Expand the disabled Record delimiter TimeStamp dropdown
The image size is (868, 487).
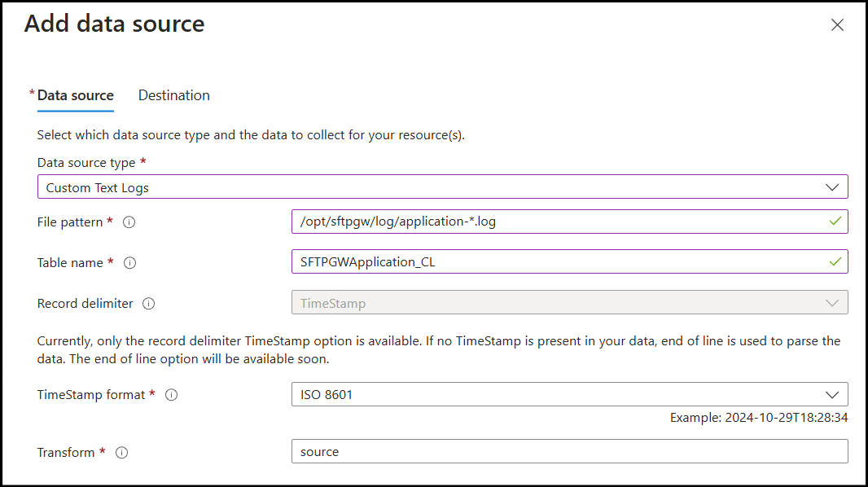pos(569,303)
